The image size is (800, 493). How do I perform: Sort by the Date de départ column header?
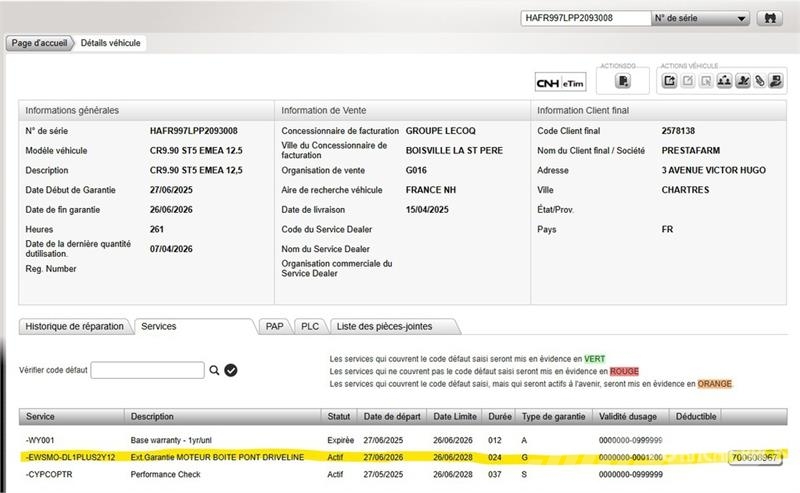tap(392, 416)
